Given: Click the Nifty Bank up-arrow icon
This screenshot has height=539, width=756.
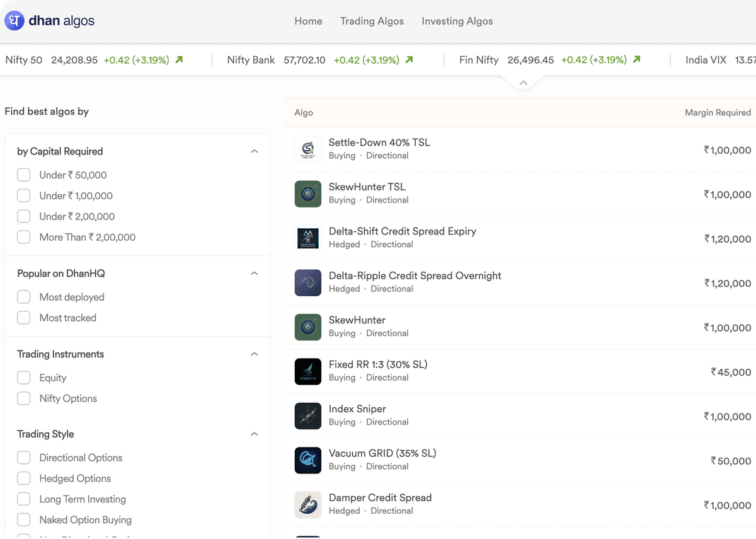Looking at the screenshot, I should [x=409, y=60].
